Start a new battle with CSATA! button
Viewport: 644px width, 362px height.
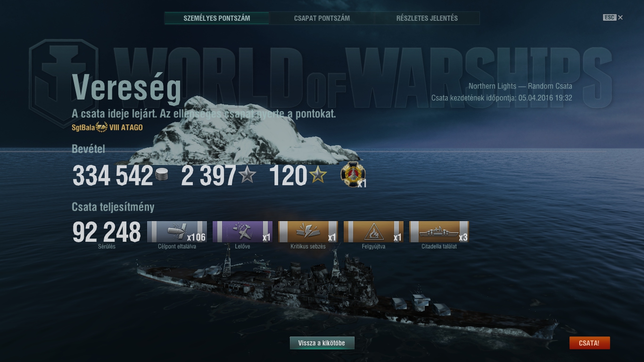(589, 343)
